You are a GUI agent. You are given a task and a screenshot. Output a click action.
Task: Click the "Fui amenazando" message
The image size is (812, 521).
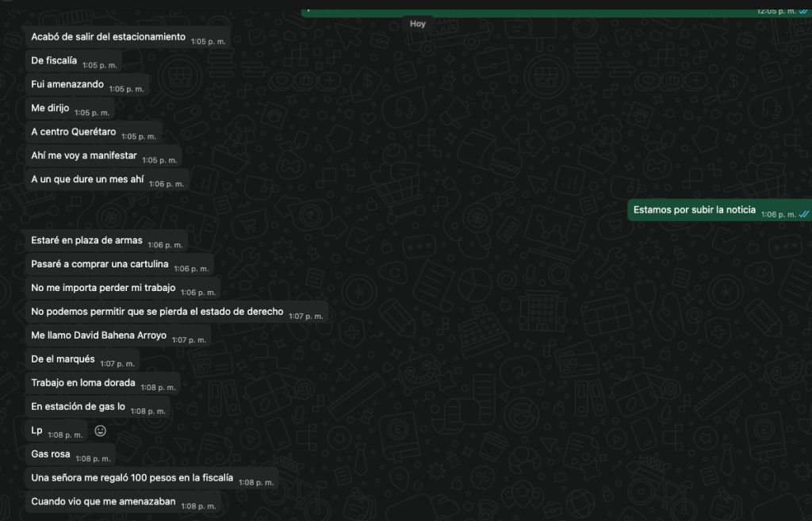tap(67, 85)
